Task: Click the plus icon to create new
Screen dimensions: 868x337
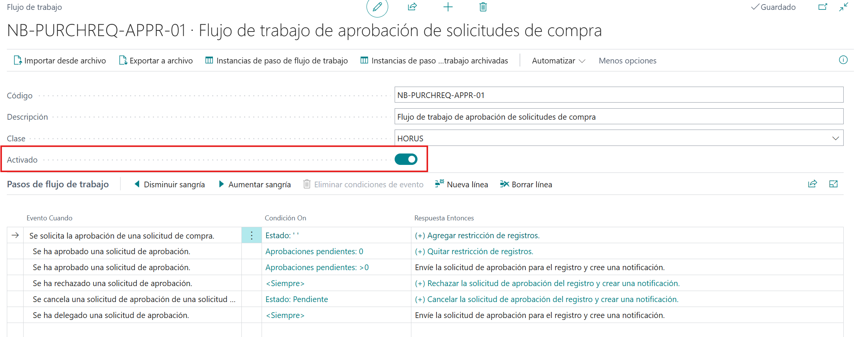Action: point(448,7)
